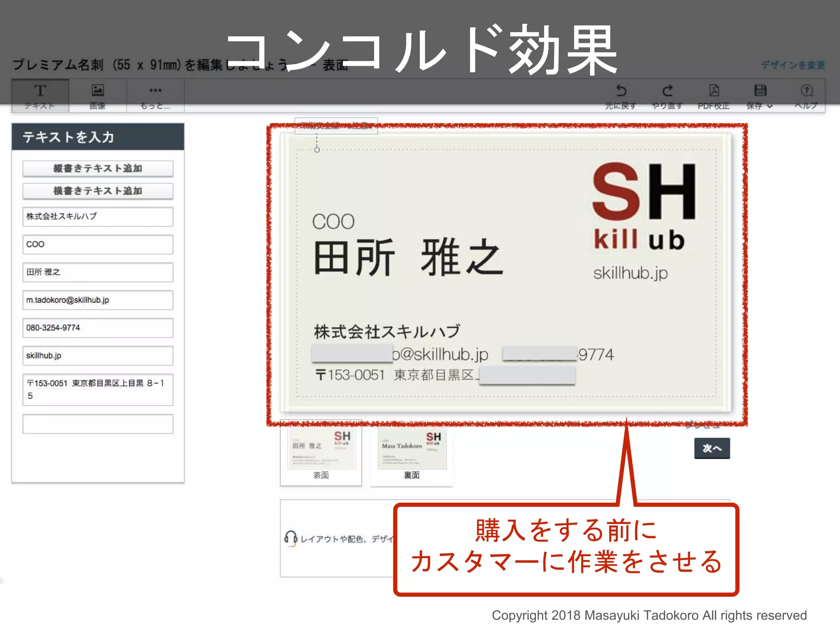Click the 株式会社スキルハブ text field
This screenshot has width=840, height=630.
[x=98, y=217]
